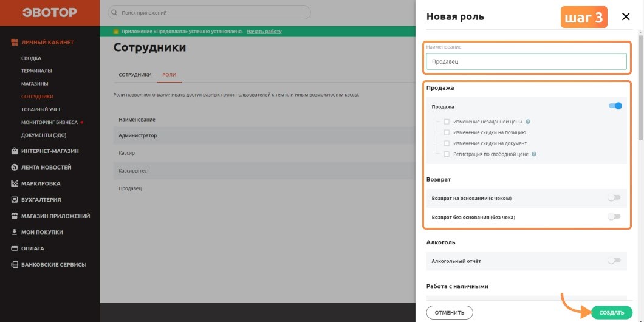Click the Интернет-магазин sidebar label
This screenshot has height=322, width=644.
click(x=50, y=151)
